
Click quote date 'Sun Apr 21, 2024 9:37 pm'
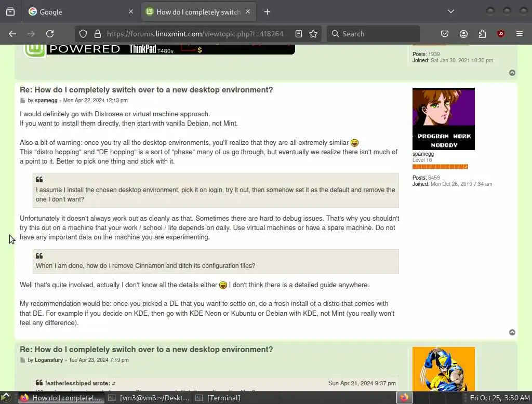pyautogui.click(x=362, y=383)
